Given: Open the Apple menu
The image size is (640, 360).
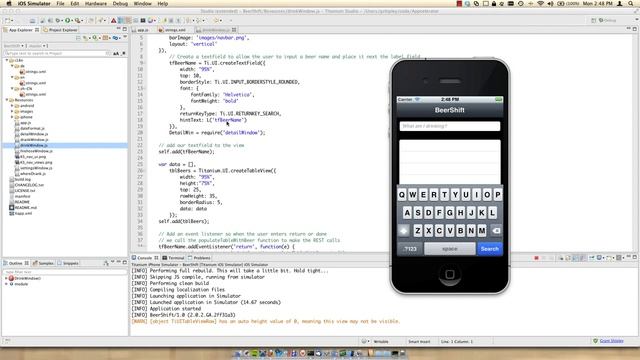Looking at the screenshot, I should coord(9,4).
